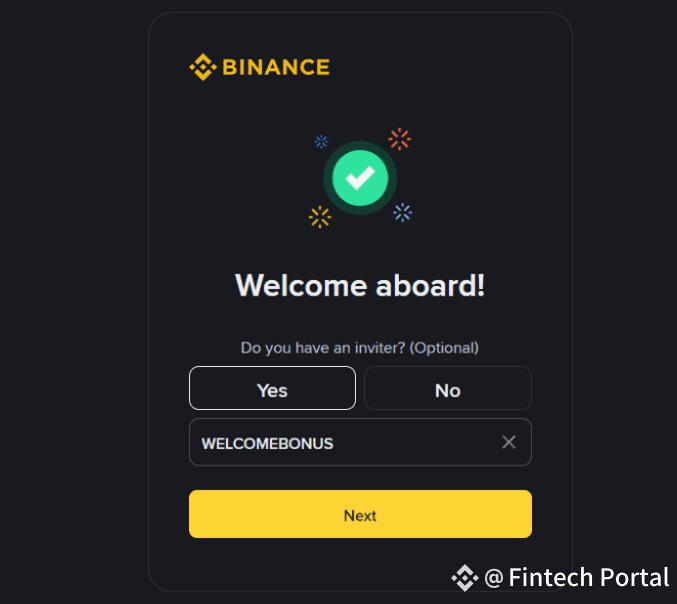Click the '@' symbol in the watermark
Screen dimensions: 677x604
[494, 577]
